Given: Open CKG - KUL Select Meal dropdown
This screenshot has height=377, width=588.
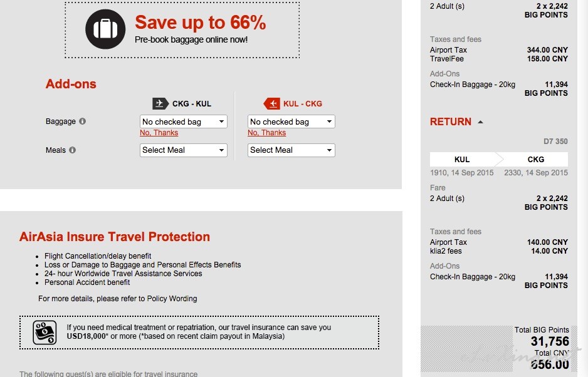Looking at the screenshot, I should [x=184, y=150].
